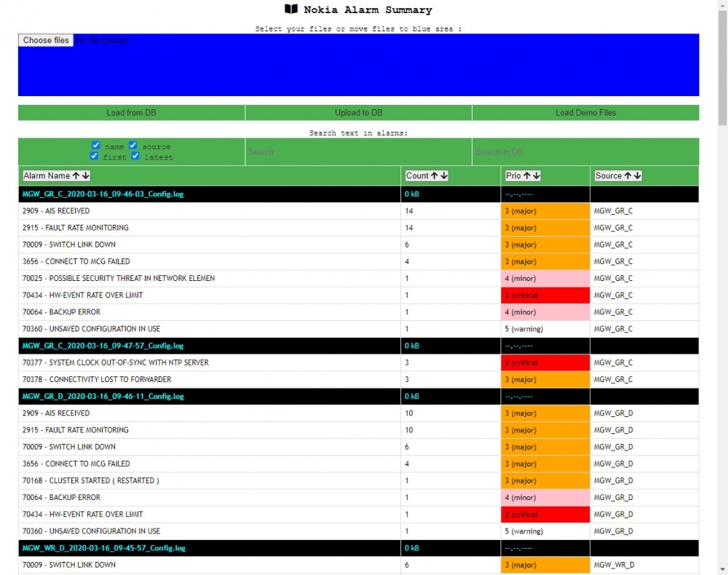Click the Upload to DB button
728x575 pixels.
click(x=358, y=113)
